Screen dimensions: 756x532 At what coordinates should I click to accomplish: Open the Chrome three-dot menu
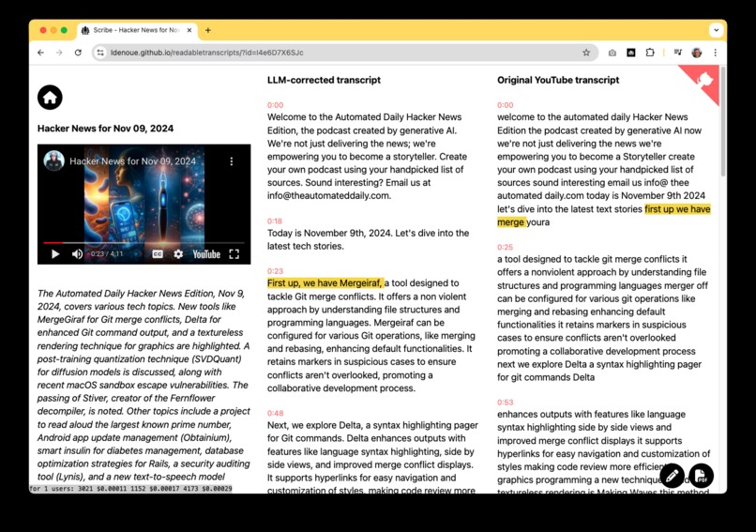[x=716, y=53]
